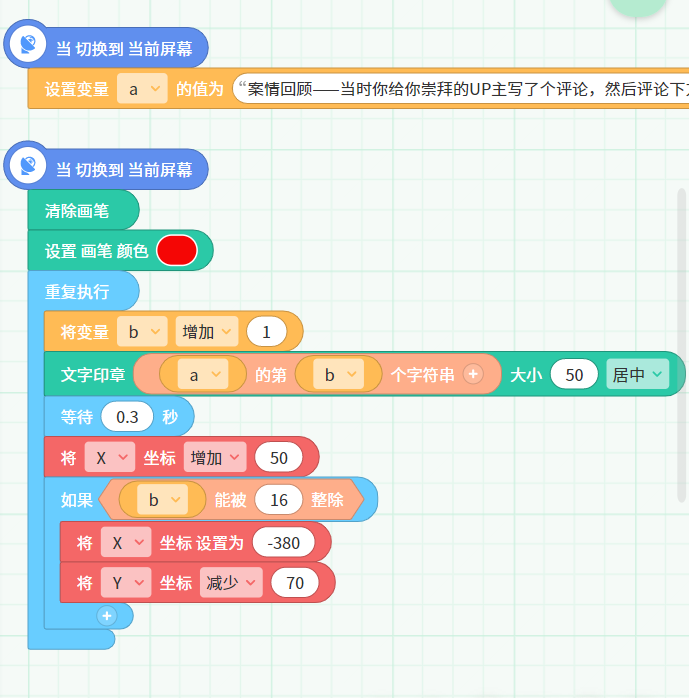Open the b dropdown inside the text stamp block
The width and height of the screenshot is (689, 698).
click(x=339, y=375)
